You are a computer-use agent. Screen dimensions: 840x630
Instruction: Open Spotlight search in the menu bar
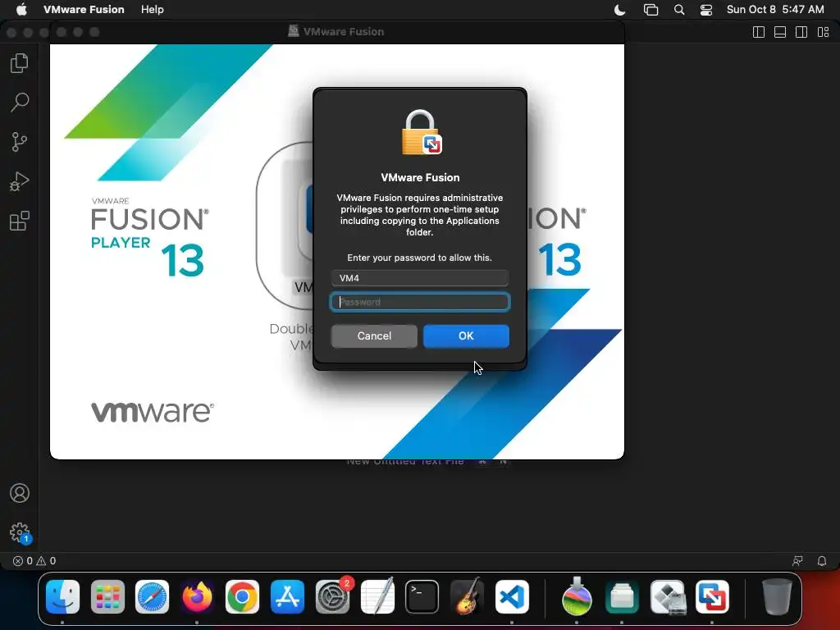(678, 10)
